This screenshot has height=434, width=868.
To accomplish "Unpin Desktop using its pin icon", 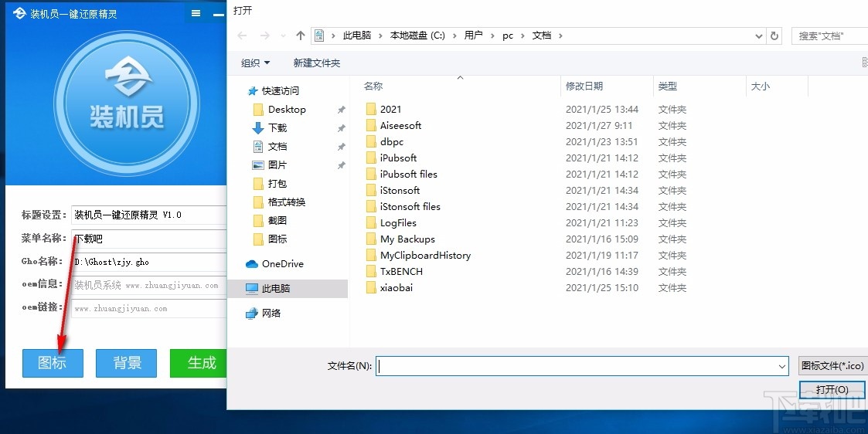I will (342, 110).
